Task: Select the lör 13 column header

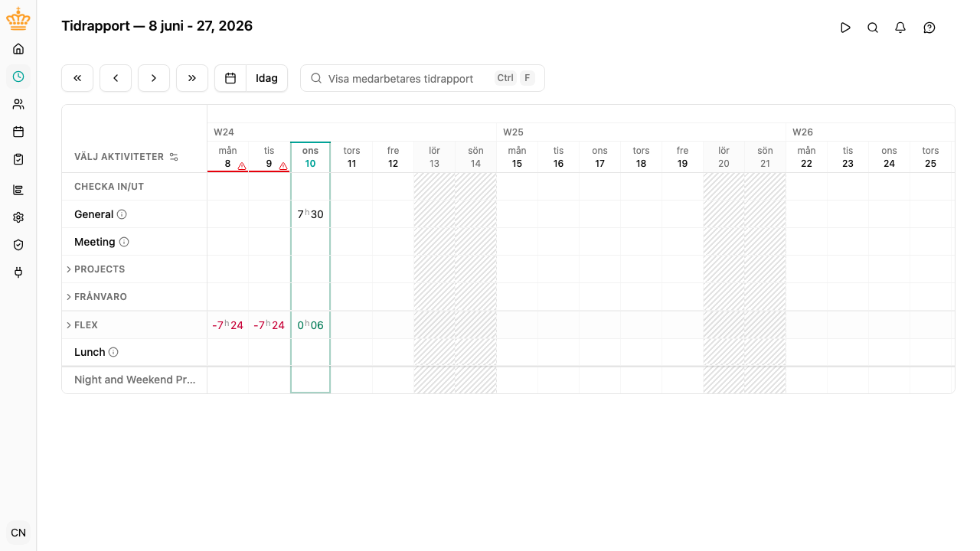Action: coord(434,157)
